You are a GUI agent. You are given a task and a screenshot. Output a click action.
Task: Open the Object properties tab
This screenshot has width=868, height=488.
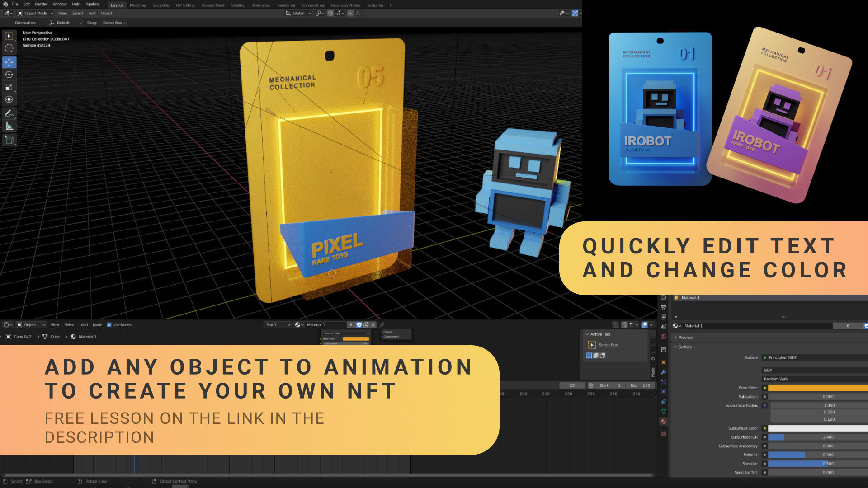click(663, 362)
